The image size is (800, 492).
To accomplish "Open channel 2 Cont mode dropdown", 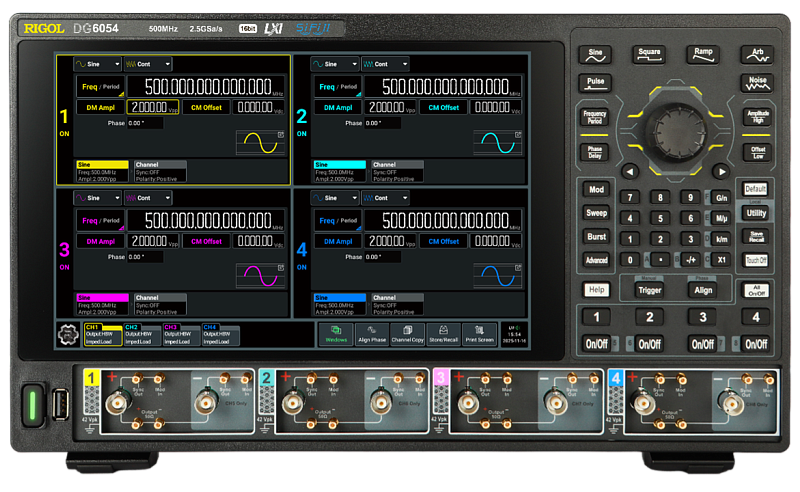I will (385, 64).
